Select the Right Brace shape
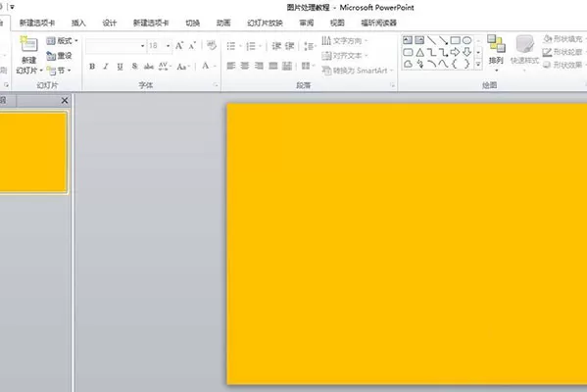The width and height of the screenshot is (587, 392). coord(466,64)
